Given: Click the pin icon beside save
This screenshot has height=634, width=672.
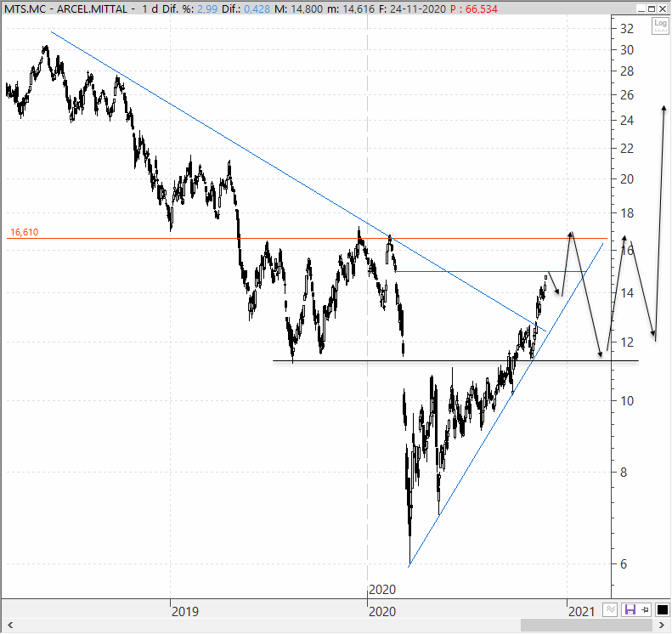Looking at the screenshot, I should pos(646,609).
